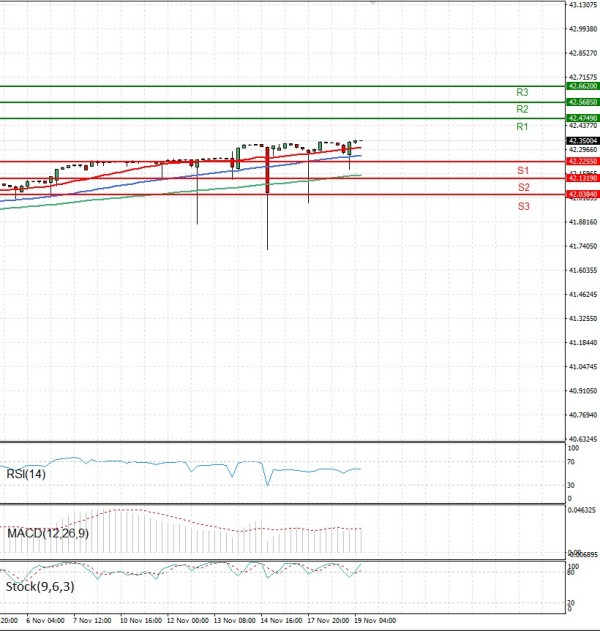
Task: Click the R3 resistance label
Action: point(522,92)
